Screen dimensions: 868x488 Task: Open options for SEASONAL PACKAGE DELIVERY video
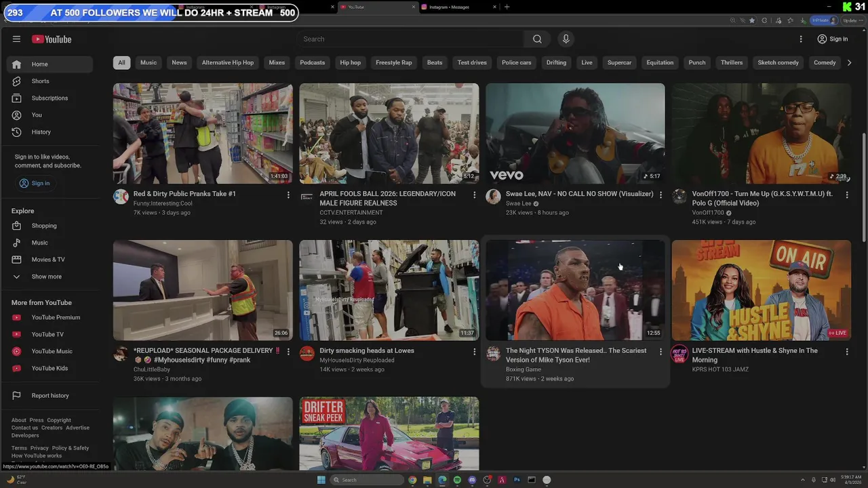pyautogui.click(x=288, y=352)
